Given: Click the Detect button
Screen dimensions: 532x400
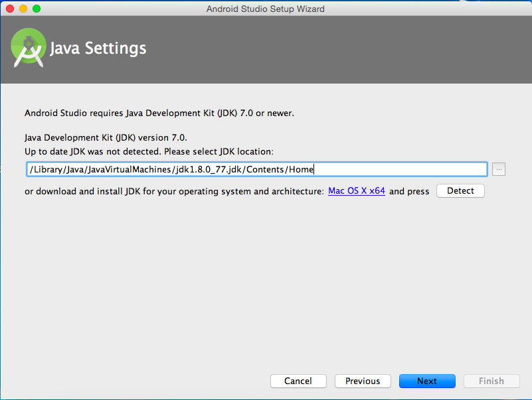Looking at the screenshot, I should pyautogui.click(x=460, y=191).
